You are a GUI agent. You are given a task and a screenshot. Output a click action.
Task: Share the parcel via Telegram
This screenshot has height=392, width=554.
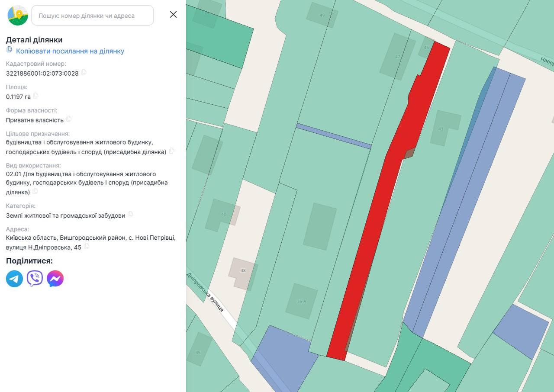click(14, 279)
